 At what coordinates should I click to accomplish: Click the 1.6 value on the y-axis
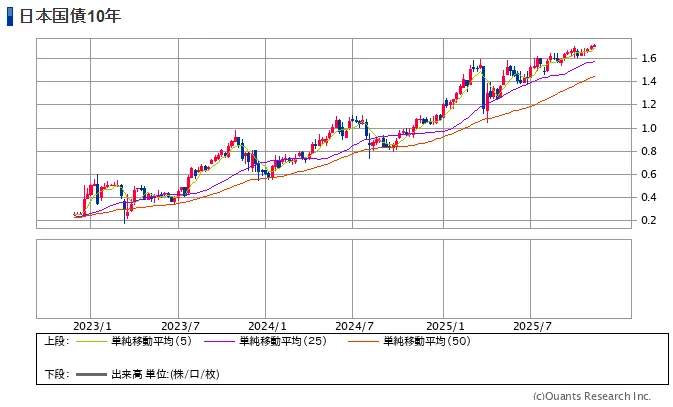(649, 58)
